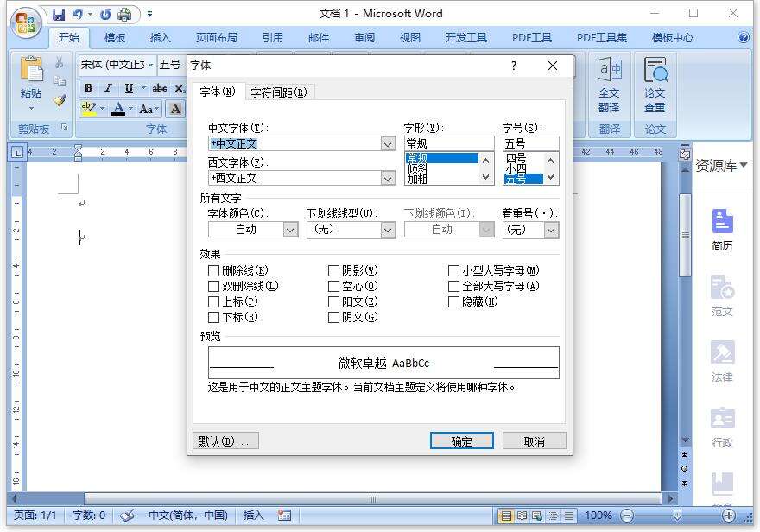Enable 隐藏 hidden text checkbox

tap(453, 301)
